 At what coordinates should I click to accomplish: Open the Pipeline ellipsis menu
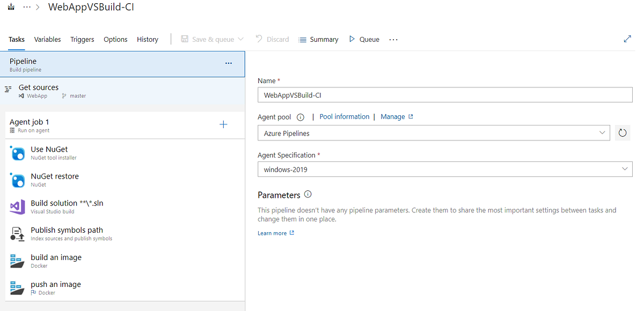(228, 63)
